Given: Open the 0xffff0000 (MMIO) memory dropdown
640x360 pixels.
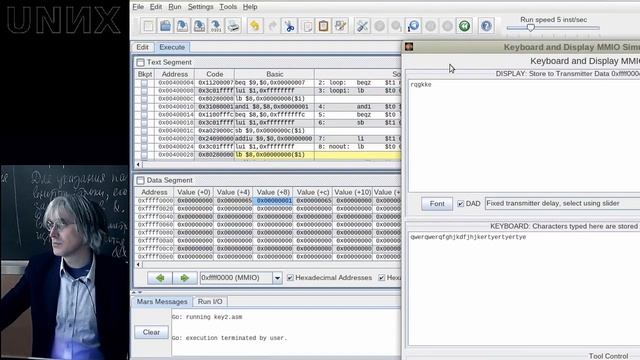Looking at the screenshot, I should [x=277, y=278].
